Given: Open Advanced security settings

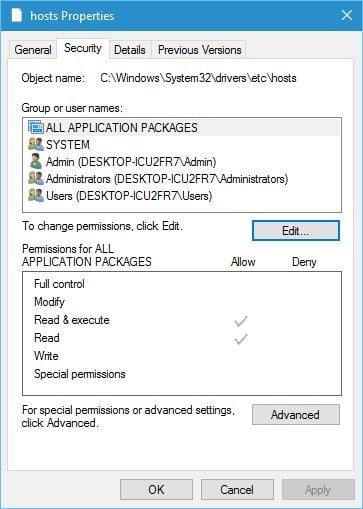Looking at the screenshot, I should [x=296, y=415].
